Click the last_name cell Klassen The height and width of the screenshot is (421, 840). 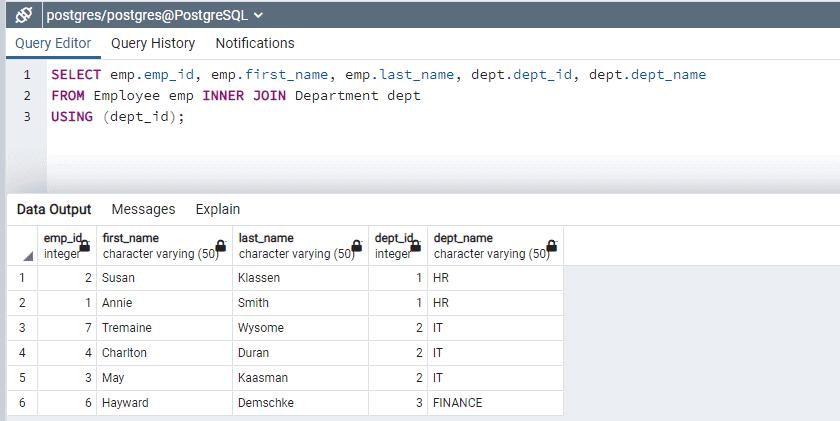(x=259, y=278)
